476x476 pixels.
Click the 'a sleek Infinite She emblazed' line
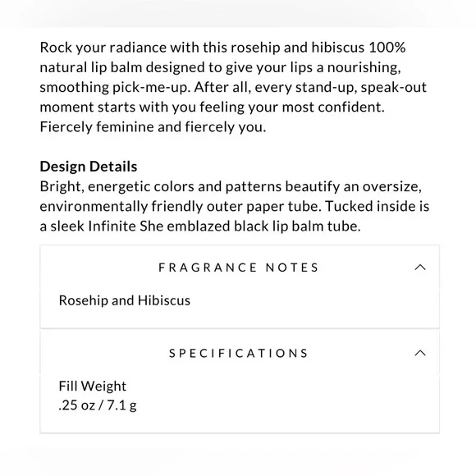(x=200, y=227)
